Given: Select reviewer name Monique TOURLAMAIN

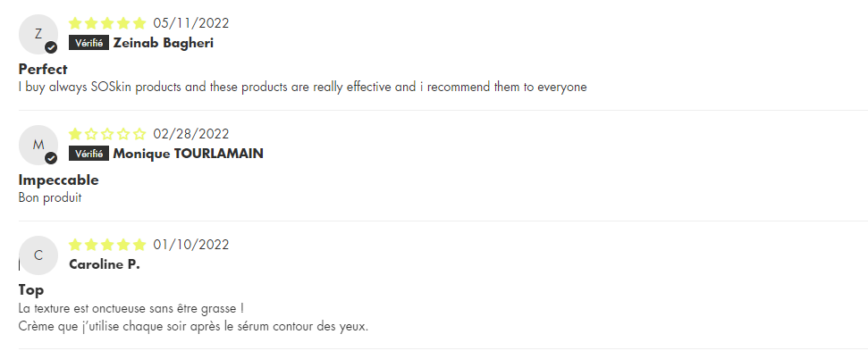Looking at the screenshot, I should coord(189,154).
